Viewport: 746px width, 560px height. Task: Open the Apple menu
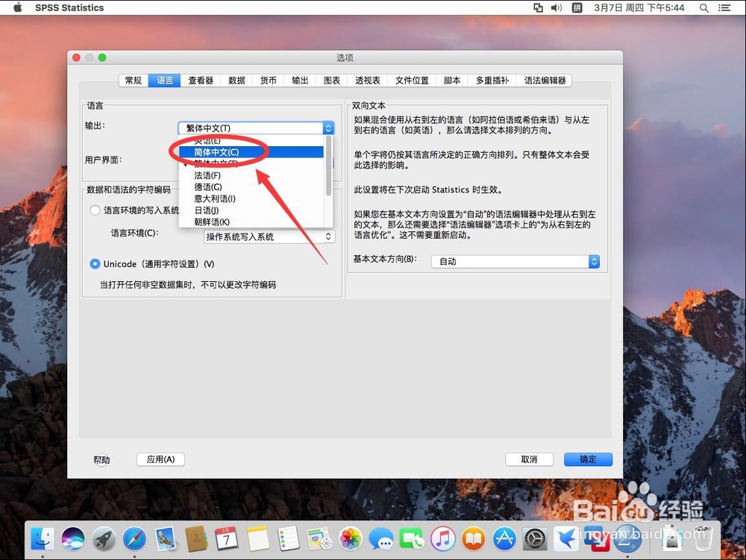[18, 7]
